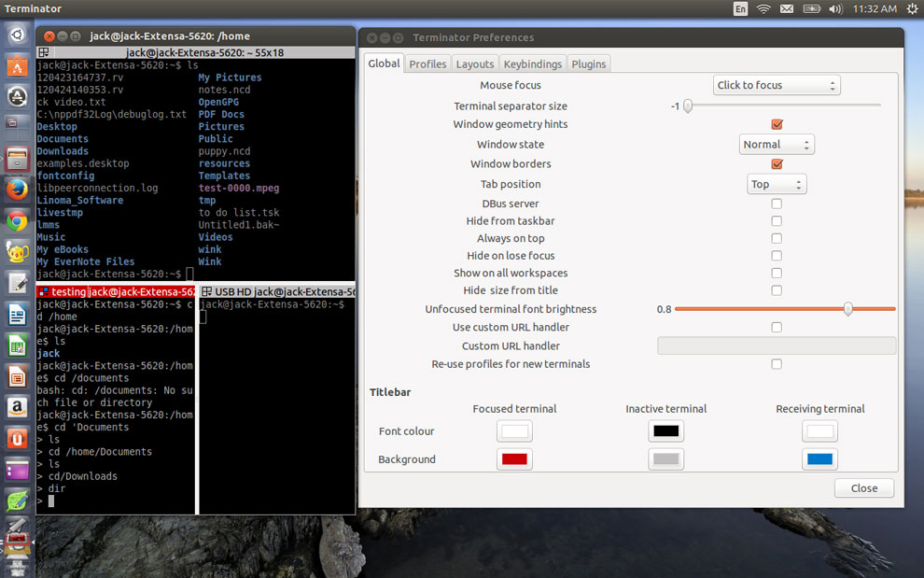Pick Receiving terminal blue background swatch
The height and width of the screenshot is (578, 924).
819,459
